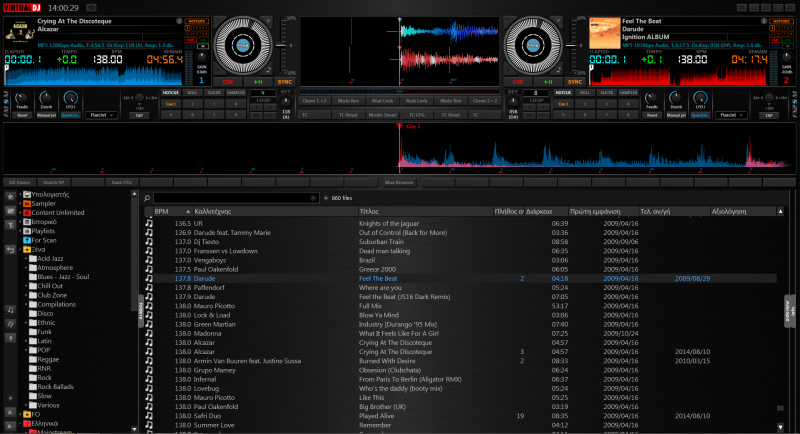The height and width of the screenshot is (434, 800).
Task: Click the Darude album cover on deck 2
Action: (605, 33)
